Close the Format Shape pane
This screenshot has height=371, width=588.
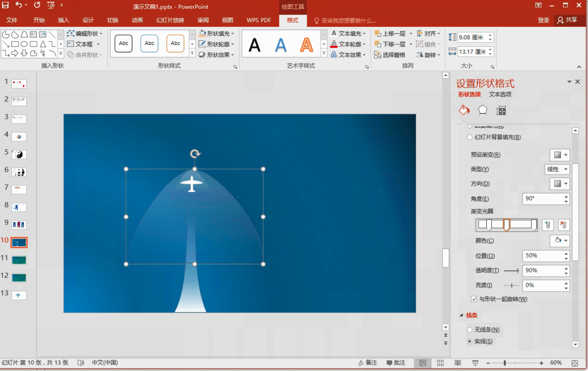coord(577,82)
